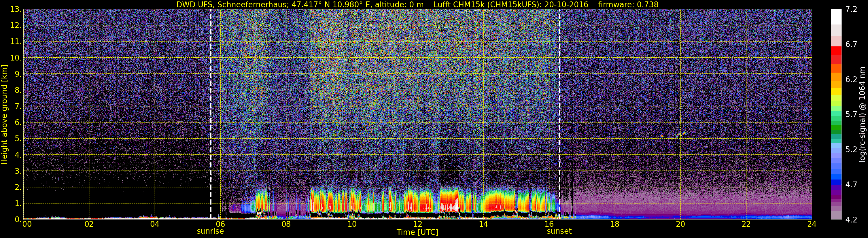Select the 'sunset' label below the time axis

pos(559,231)
